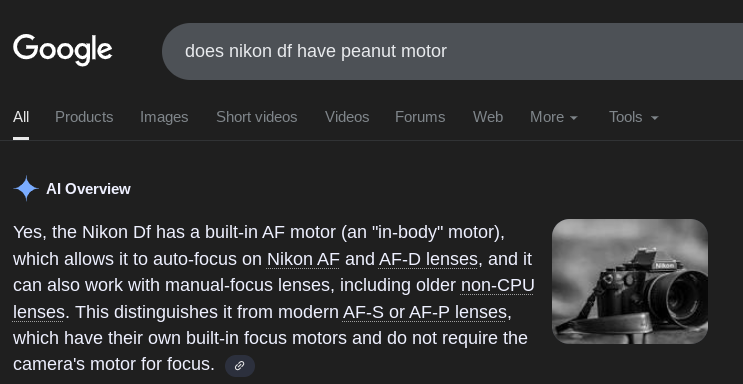The height and width of the screenshot is (384, 743).
Task: Open the Short videos tab
Action: click(x=256, y=117)
